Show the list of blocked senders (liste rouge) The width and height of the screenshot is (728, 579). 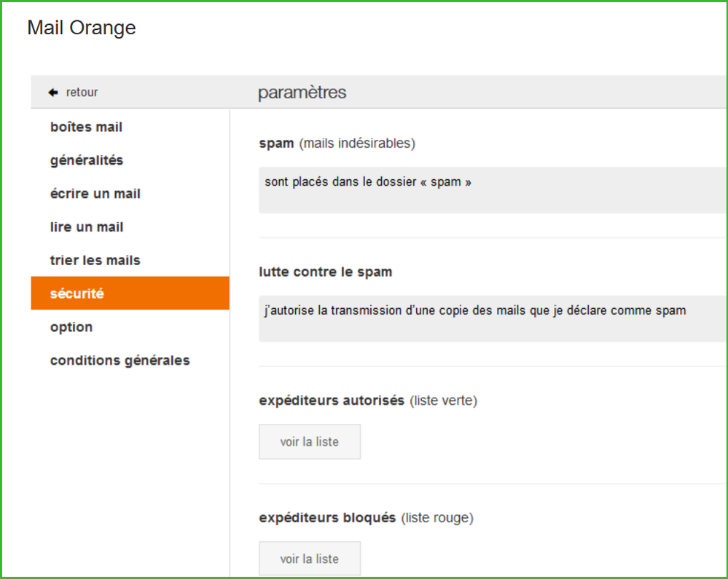click(310, 559)
